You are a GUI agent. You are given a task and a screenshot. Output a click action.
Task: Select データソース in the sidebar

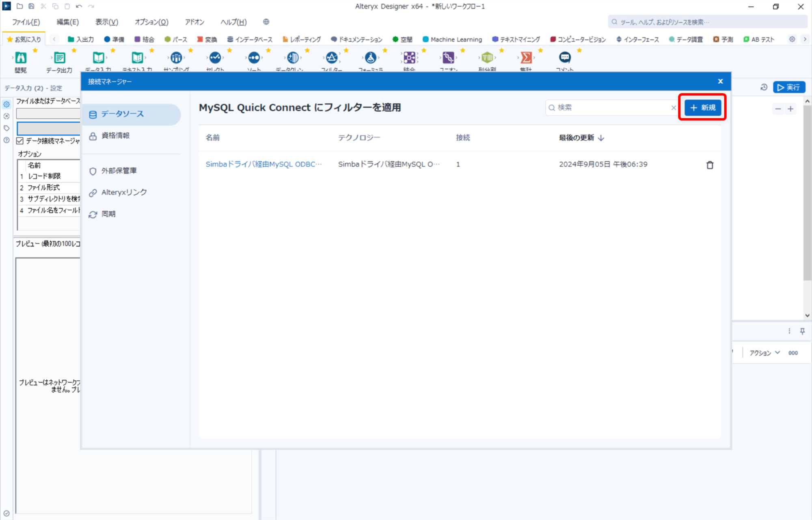131,114
